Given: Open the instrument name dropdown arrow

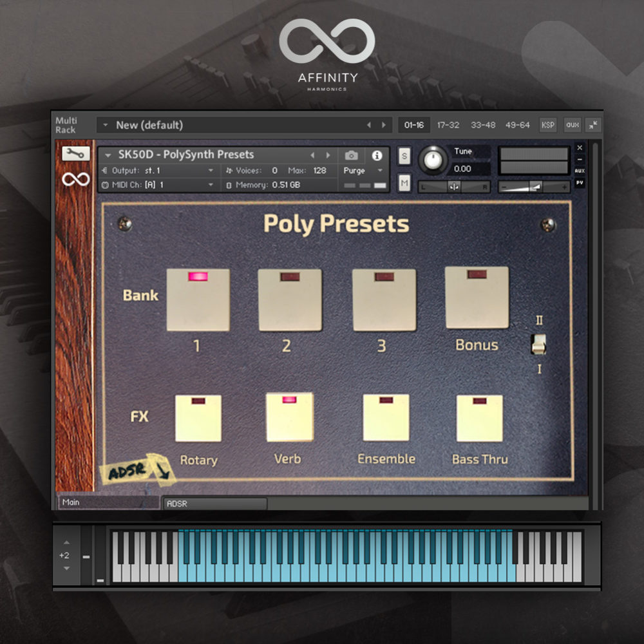Looking at the screenshot, I should [x=108, y=155].
